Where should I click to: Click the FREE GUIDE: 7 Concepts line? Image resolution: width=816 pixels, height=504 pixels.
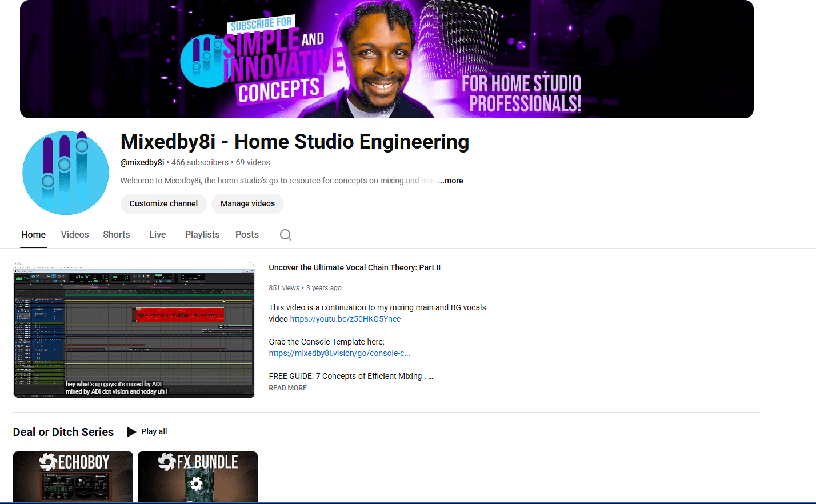351,377
